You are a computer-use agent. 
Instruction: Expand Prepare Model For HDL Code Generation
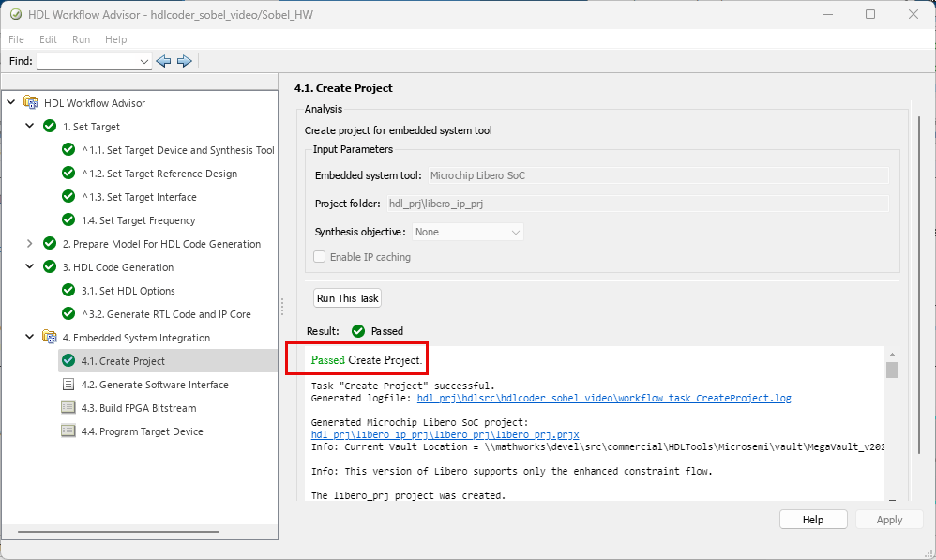[30, 244]
